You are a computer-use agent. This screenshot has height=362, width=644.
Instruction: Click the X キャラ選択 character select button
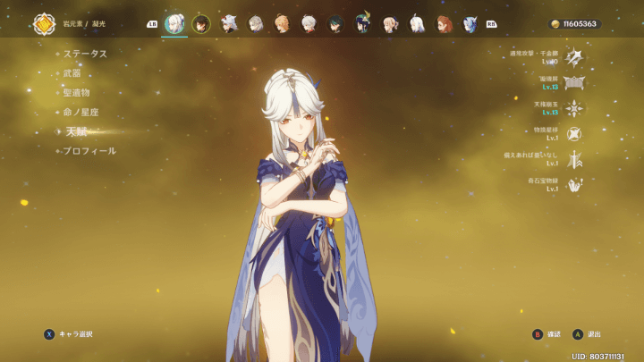click(x=68, y=334)
